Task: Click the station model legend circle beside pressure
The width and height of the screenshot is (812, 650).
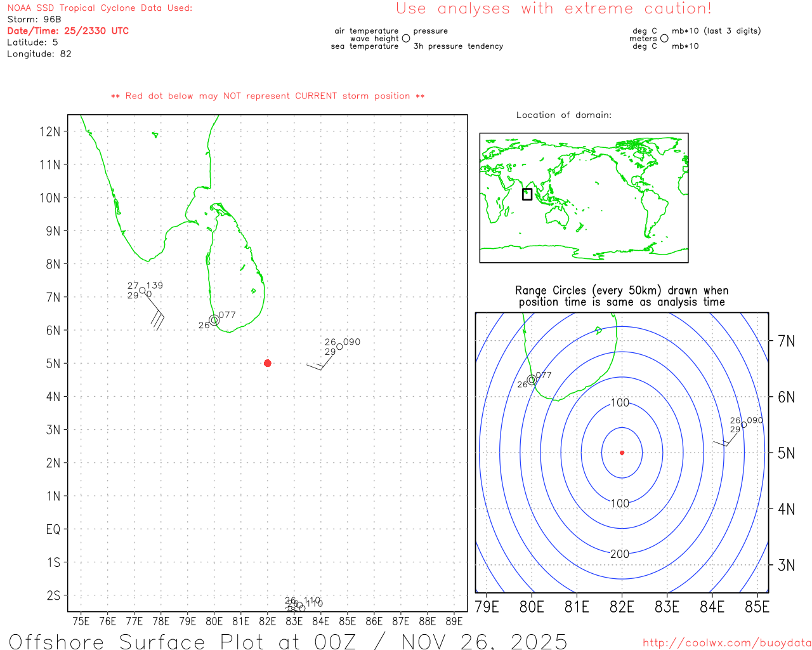Action: [x=406, y=38]
